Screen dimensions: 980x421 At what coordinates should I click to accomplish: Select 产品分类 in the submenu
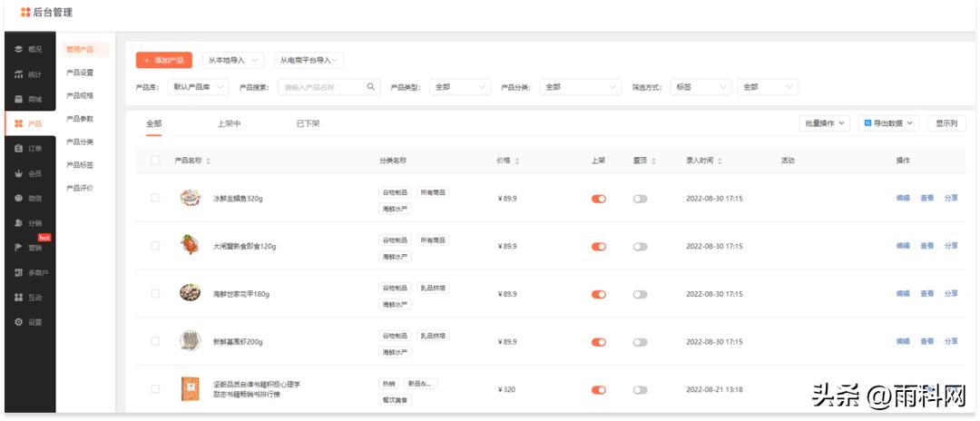pos(80,142)
